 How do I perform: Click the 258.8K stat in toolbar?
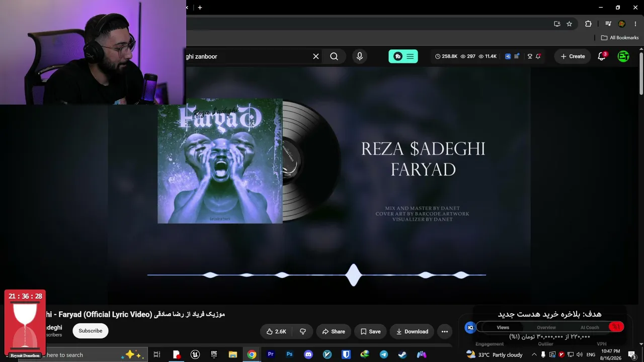[x=446, y=56]
